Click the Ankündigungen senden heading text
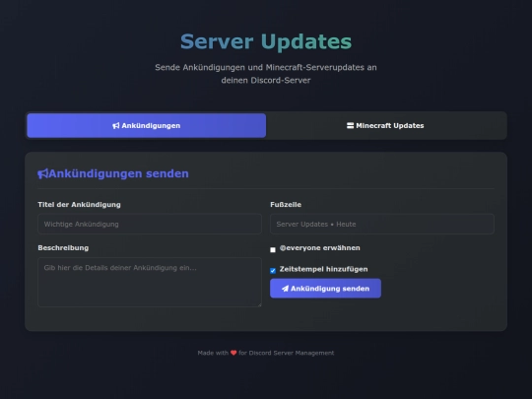 pyautogui.click(x=119, y=173)
